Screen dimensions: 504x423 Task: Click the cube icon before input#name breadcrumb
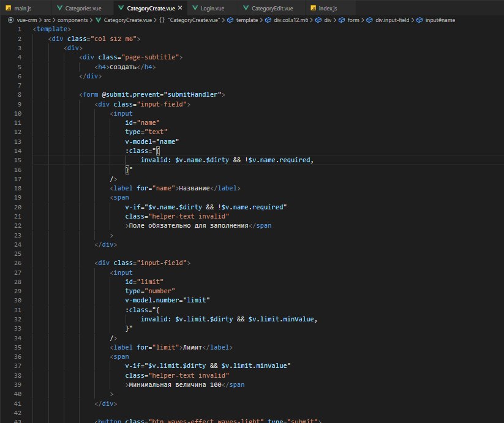[419, 20]
